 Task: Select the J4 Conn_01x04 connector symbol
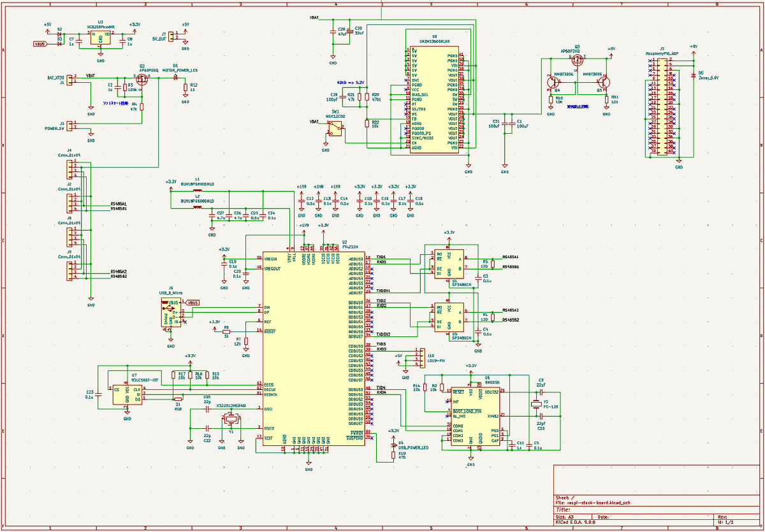coord(70,169)
